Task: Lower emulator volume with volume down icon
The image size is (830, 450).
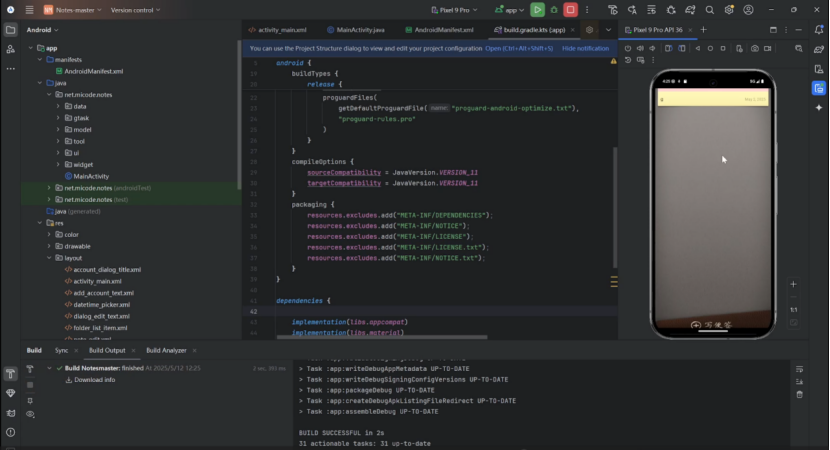Action: 653,48
